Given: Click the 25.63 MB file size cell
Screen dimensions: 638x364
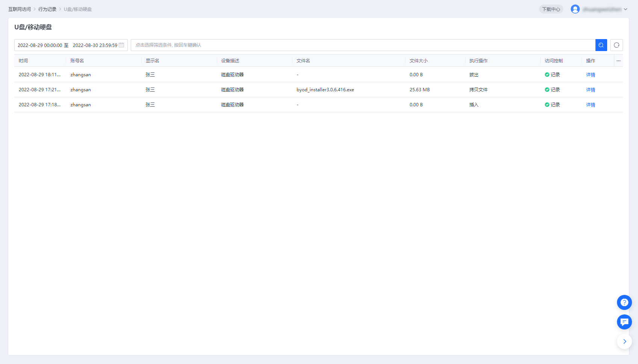Looking at the screenshot, I should [x=420, y=90].
